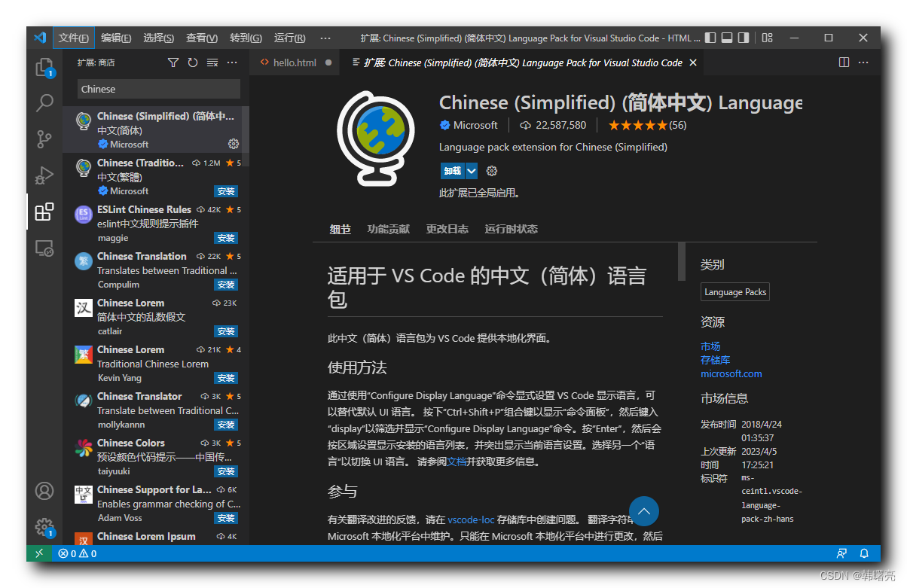907x588 pixels.
Task: Refresh the extensions list
Action: (x=193, y=62)
